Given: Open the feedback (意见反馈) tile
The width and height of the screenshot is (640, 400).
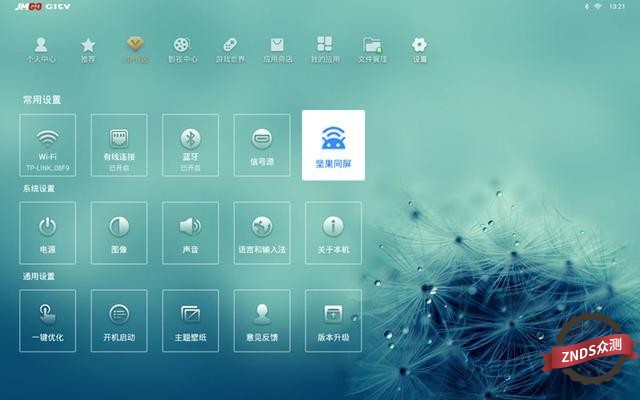Looking at the screenshot, I should [262, 321].
